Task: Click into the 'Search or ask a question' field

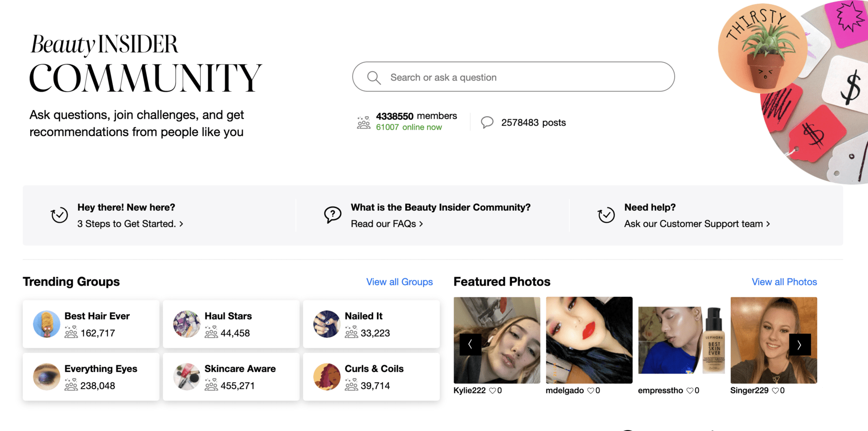Action: click(514, 77)
